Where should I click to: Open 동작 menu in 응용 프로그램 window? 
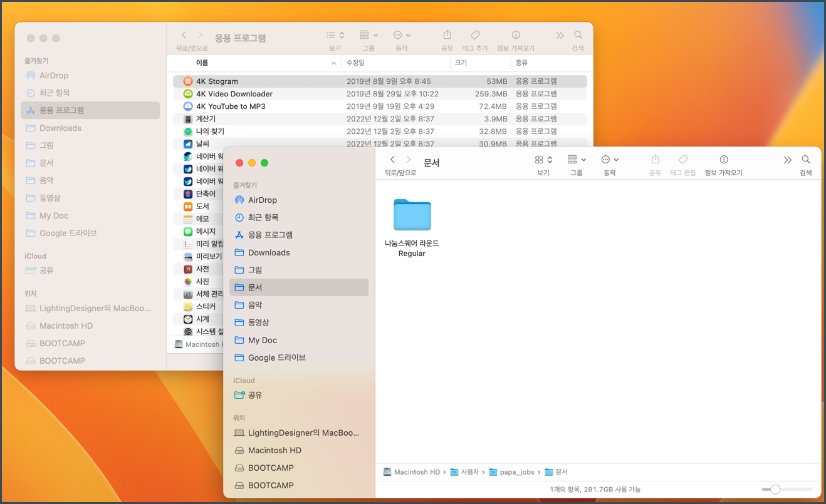click(x=402, y=35)
